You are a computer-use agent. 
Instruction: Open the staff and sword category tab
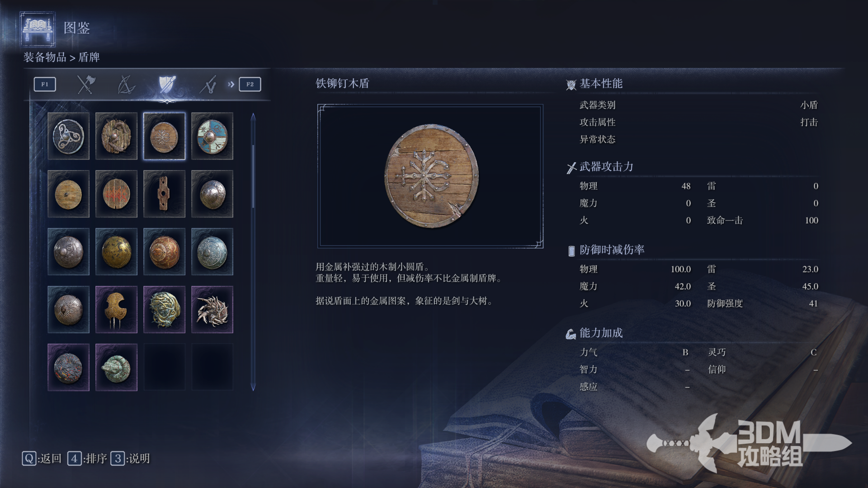[208, 84]
